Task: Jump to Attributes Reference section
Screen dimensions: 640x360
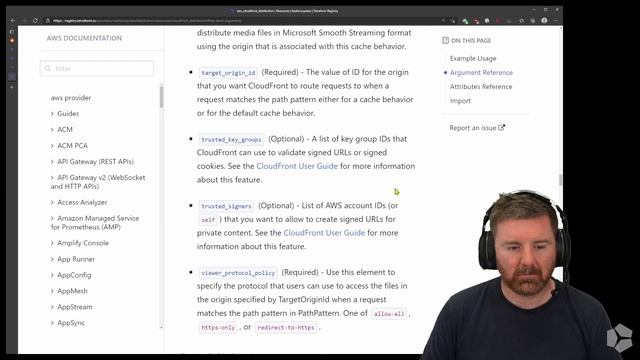Action: coord(481,87)
